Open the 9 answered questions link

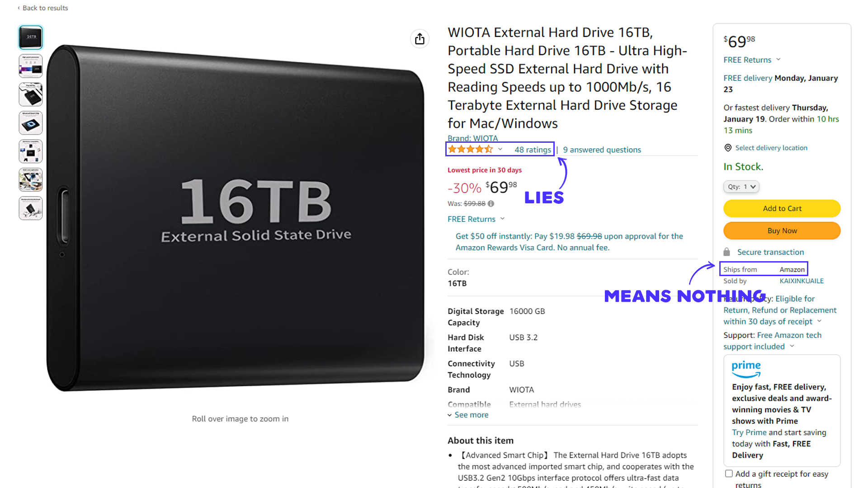[602, 150]
